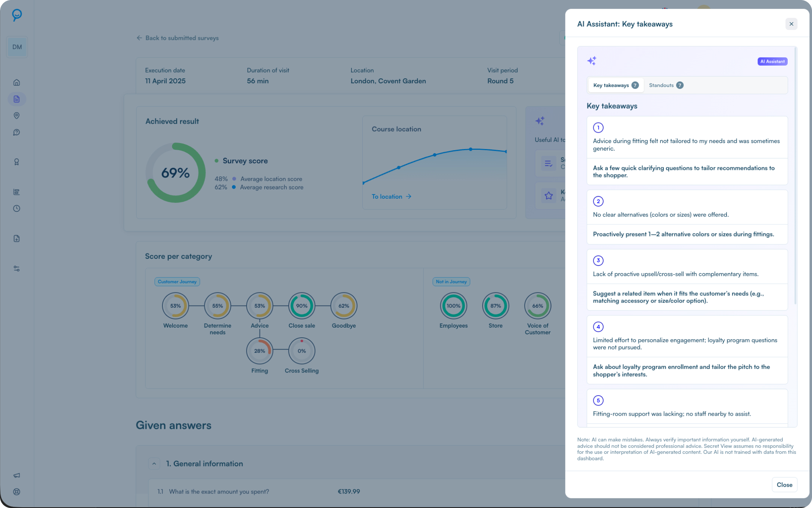812x508 pixels.
Task: Click the €139.99 answer value
Action: pos(348,492)
